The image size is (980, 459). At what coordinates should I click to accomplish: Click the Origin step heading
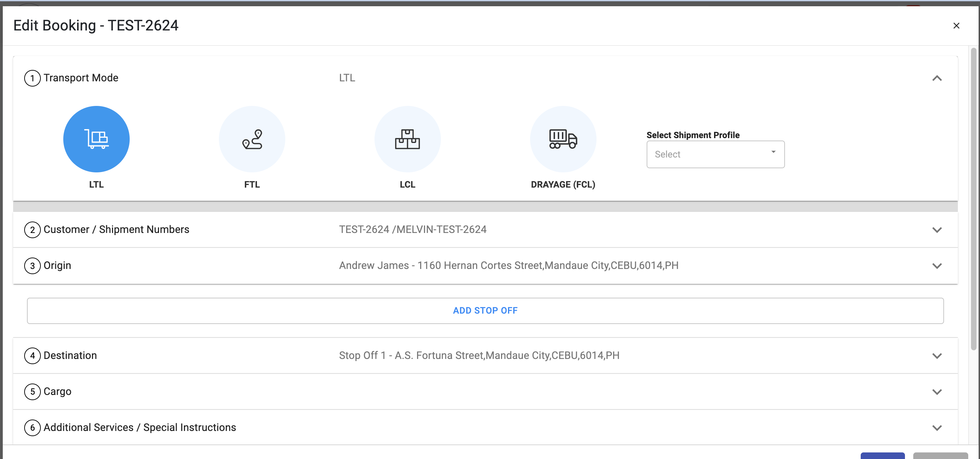[57, 265]
